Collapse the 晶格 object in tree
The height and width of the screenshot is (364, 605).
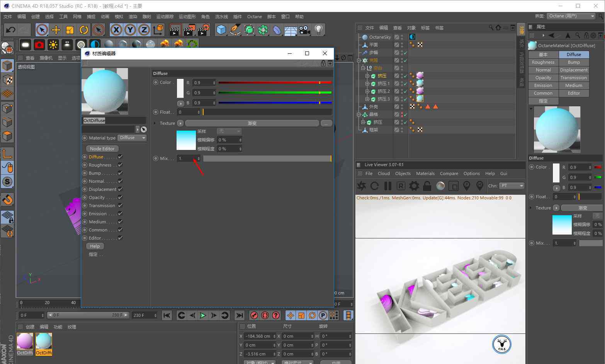click(359, 114)
